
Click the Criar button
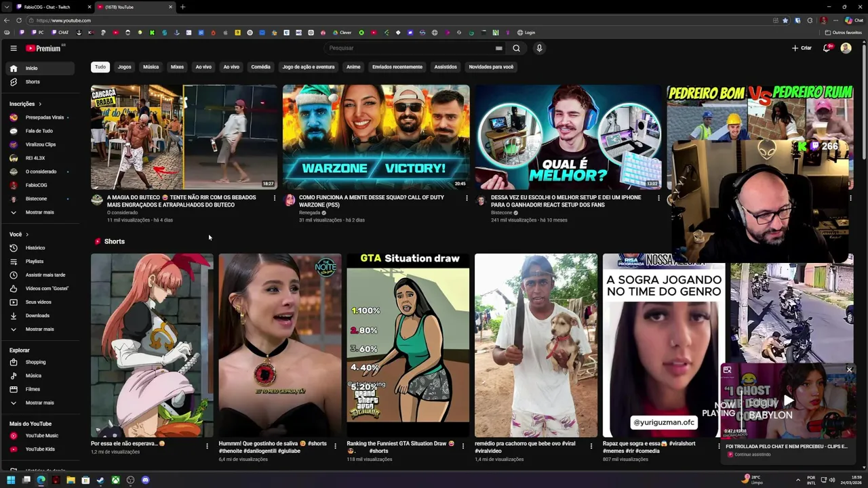point(802,48)
